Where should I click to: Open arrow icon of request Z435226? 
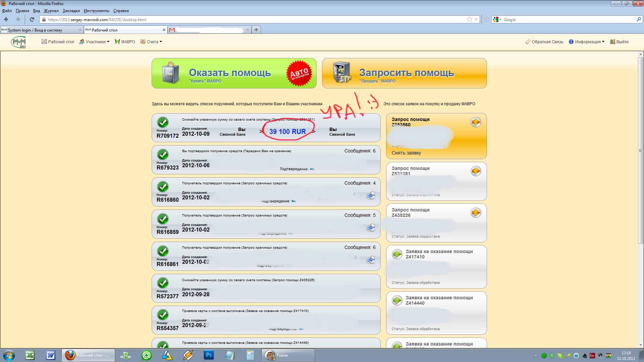pos(476,213)
